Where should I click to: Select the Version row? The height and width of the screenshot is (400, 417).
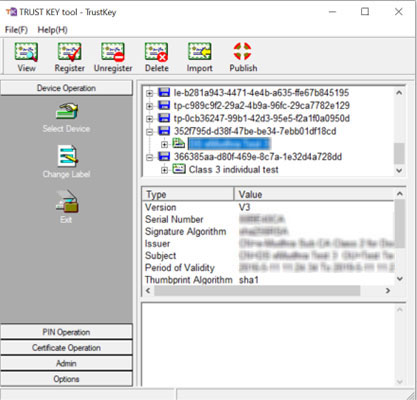(x=268, y=207)
